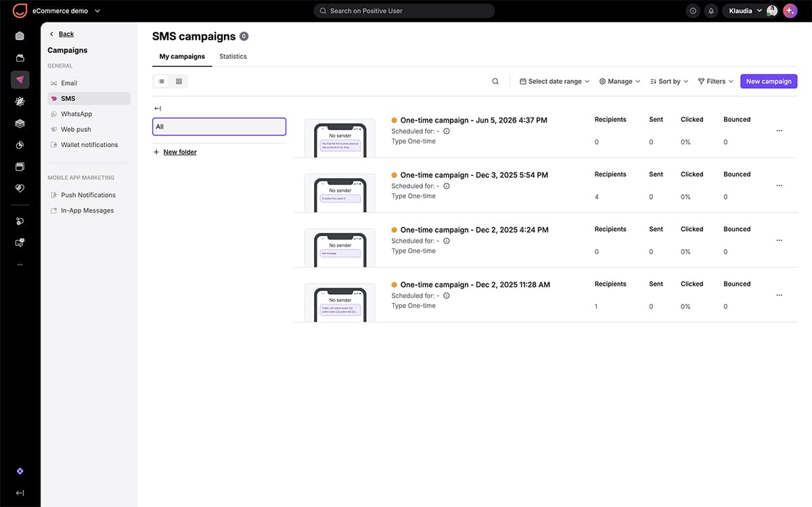Image resolution: width=812 pixels, height=507 pixels.
Task: Open the chat monitor icon in rail
Action: [x=20, y=242]
